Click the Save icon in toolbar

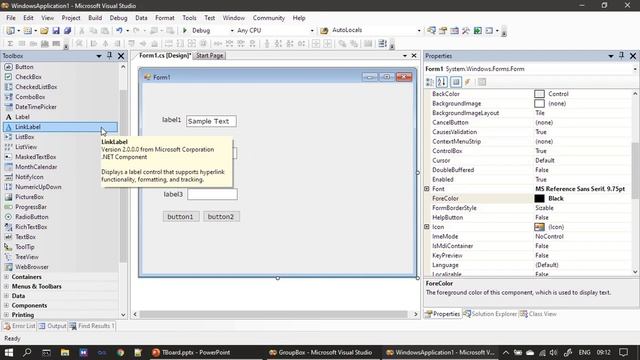(56, 31)
